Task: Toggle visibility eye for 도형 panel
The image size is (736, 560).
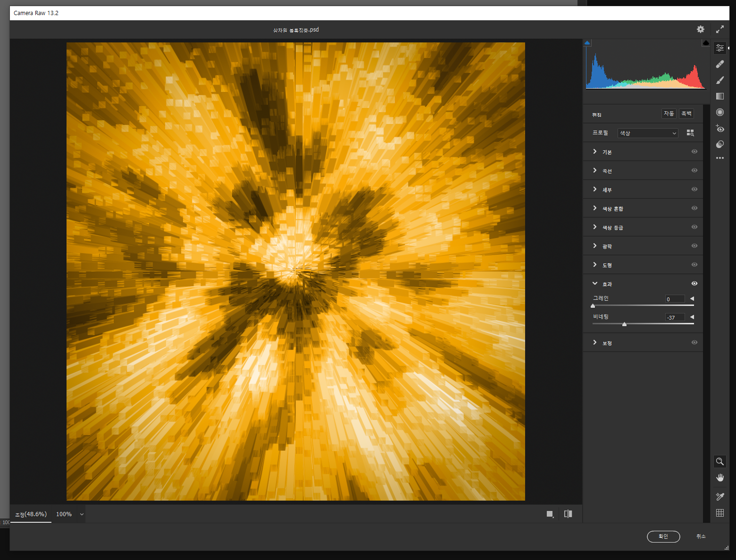Action: click(694, 264)
